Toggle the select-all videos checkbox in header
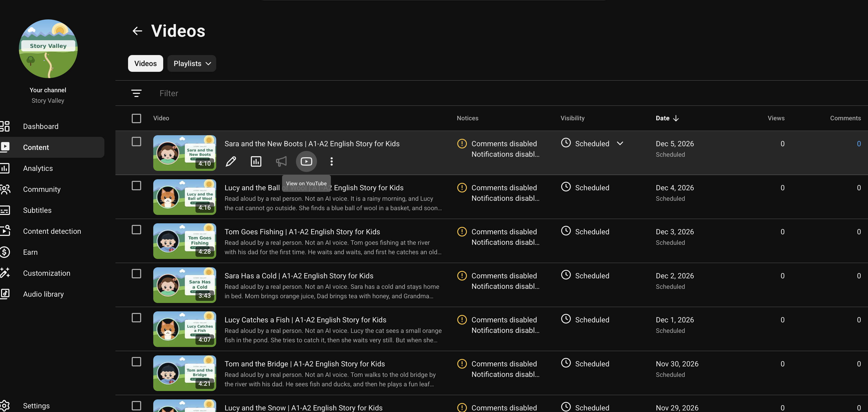 coord(136,118)
